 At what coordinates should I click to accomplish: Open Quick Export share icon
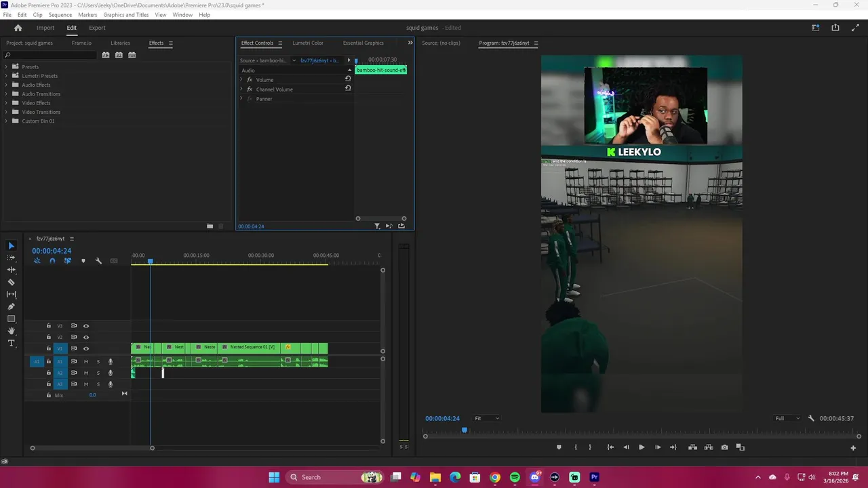click(x=835, y=28)
